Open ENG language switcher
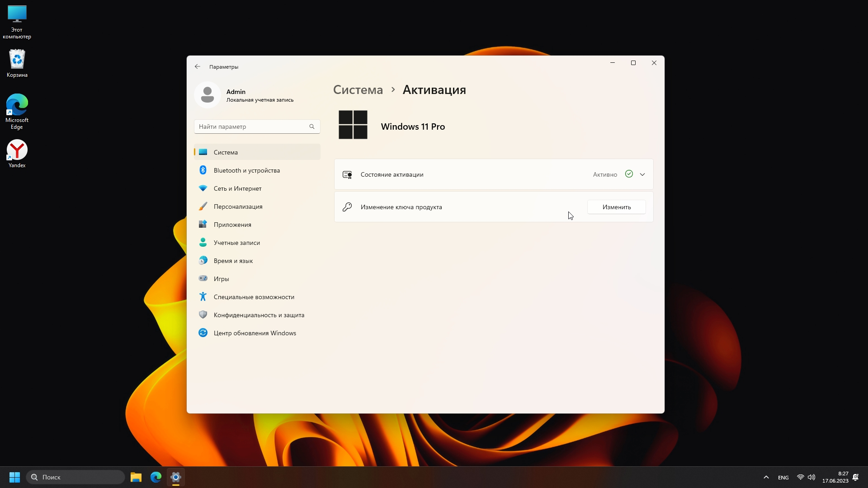The width and height of the screenshot is (868, 488). point(783,478)
